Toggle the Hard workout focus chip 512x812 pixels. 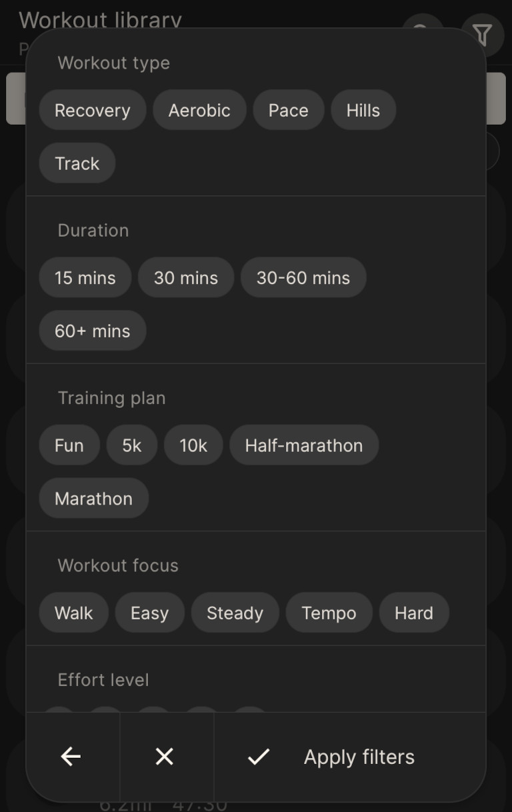click(413, 612)
